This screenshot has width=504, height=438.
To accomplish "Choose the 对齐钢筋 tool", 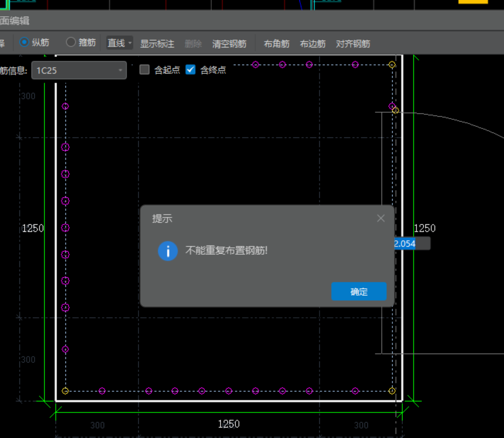I will click(353, 44).
